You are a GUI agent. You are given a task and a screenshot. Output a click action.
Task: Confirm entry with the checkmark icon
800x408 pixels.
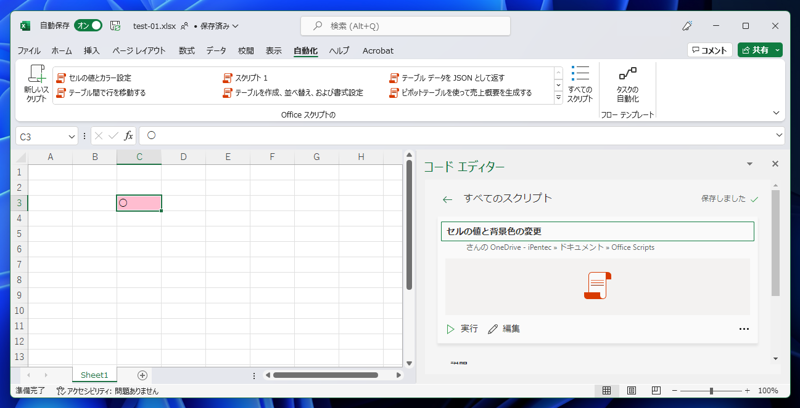coord(114,136)
